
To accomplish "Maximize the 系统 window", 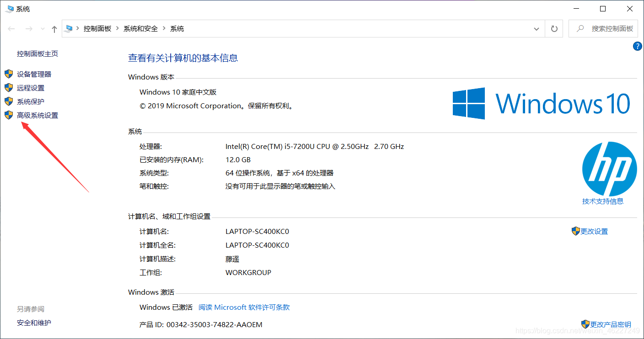I will point(603,9).
